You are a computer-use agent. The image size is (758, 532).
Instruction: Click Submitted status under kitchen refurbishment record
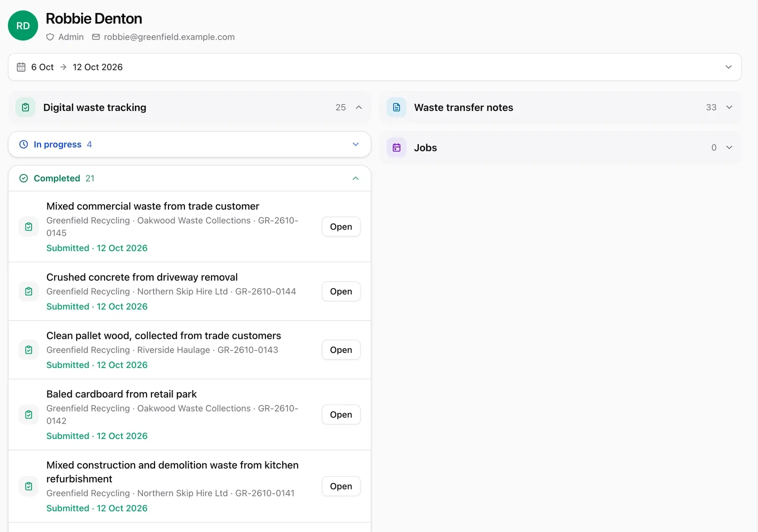click(97, 508)
